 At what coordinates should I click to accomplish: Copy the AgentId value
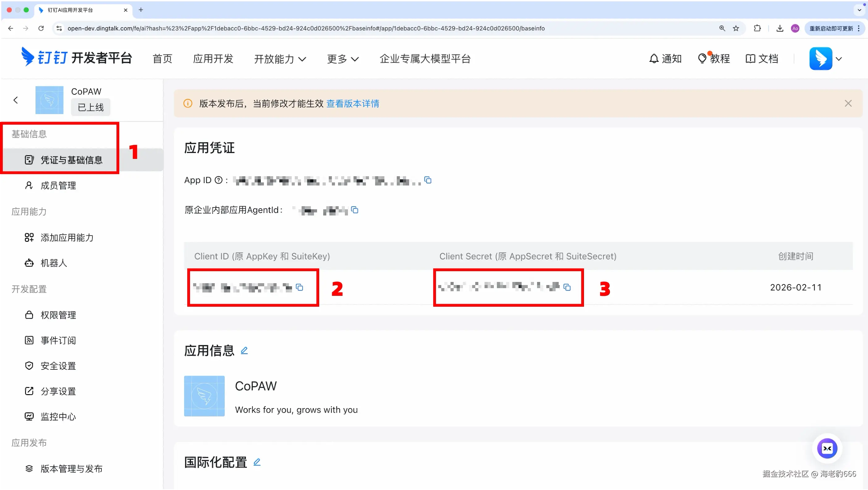coord(354,210)
